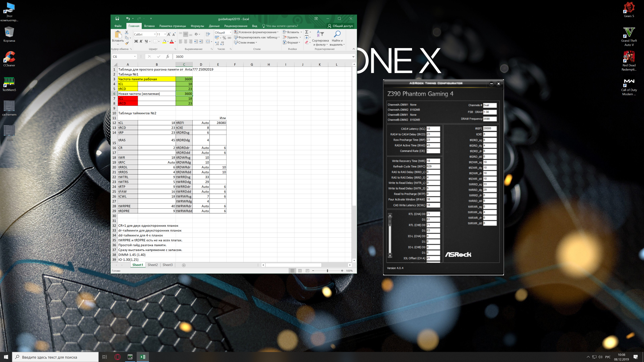The image size is (644, 362).
Task: Apply the fill color bucket
Action: [x=164, y=42]
